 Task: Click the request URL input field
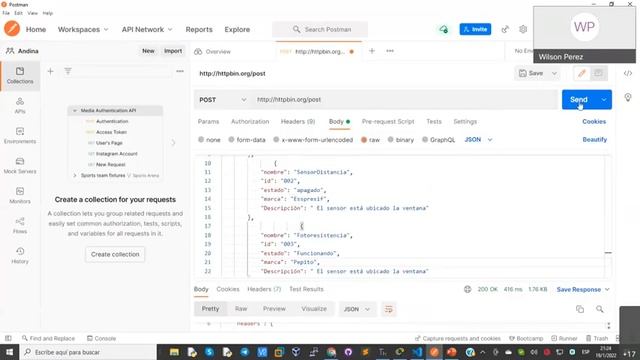click(x=404, y=100)
